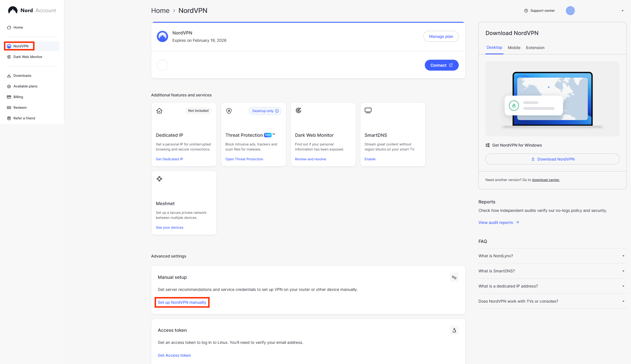
Task: Click Set up NordVPN manually link
Action: point(182,302)
